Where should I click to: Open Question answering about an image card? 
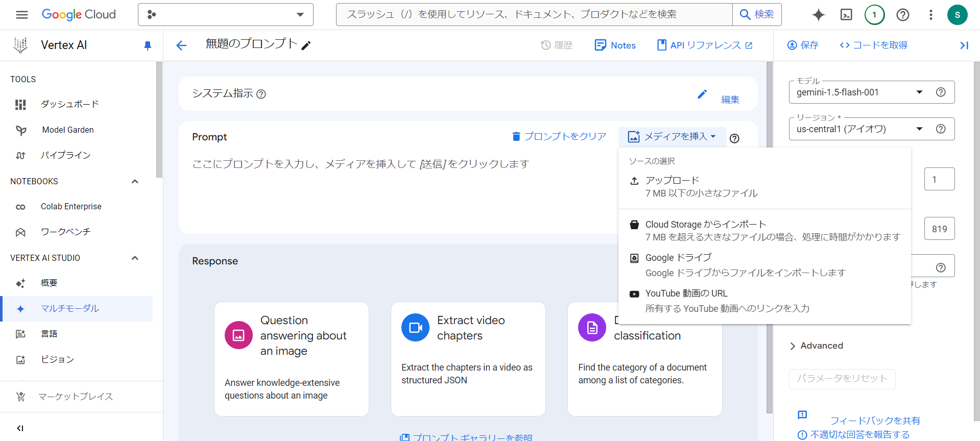(292, 359)
